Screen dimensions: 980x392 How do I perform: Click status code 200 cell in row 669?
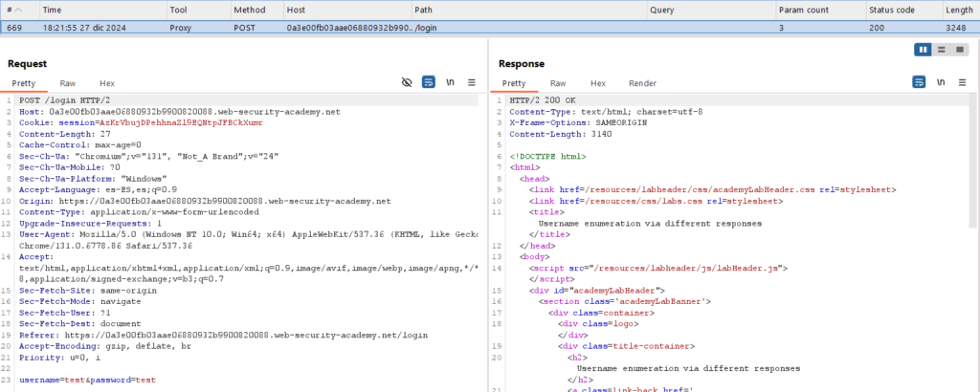click(877, 28)
